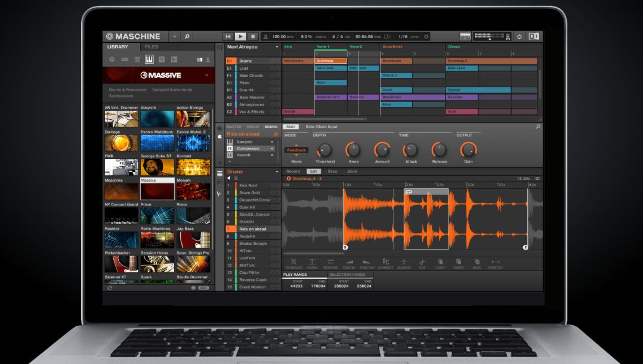Apply the Fade Out tool
643x364 pixels.
tap(367, 264)
